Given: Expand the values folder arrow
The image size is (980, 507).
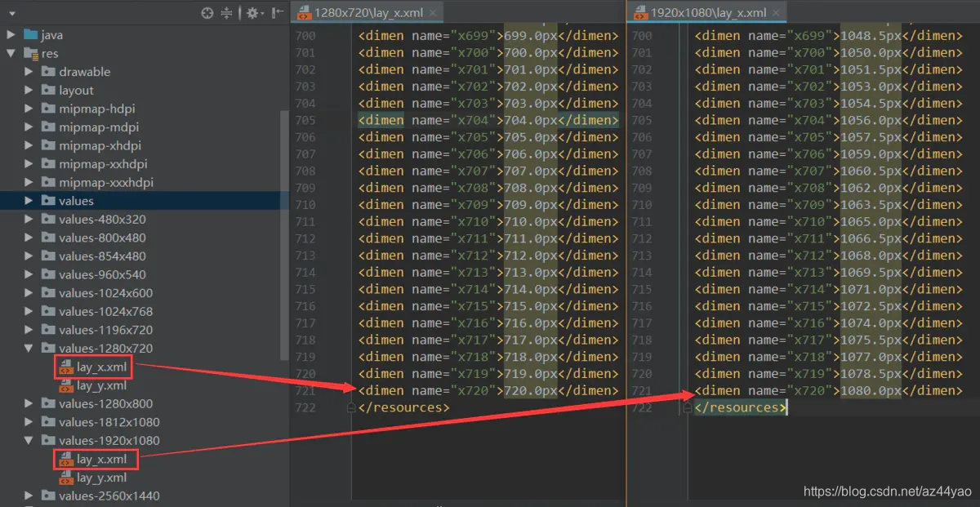Looking at the screenshot, I should pyautogui.click(x=29, y=201).
